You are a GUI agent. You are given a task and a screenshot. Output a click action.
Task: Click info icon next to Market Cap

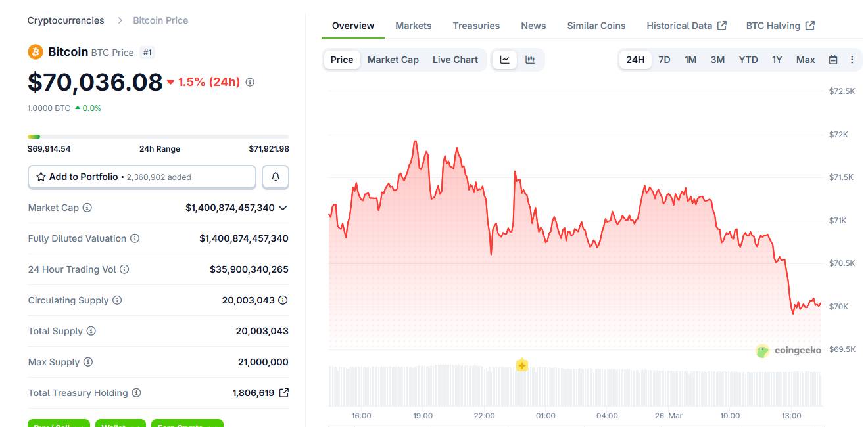pos(87,208)
